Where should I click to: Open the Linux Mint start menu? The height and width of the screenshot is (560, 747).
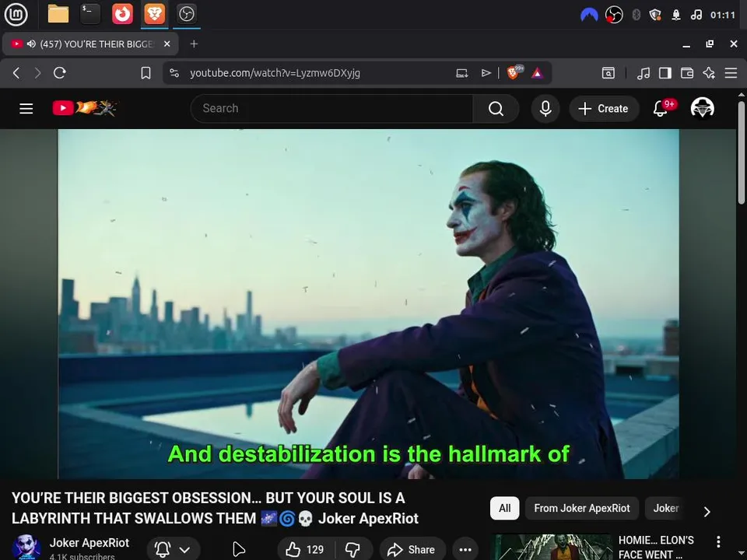(x=16, y=14)
